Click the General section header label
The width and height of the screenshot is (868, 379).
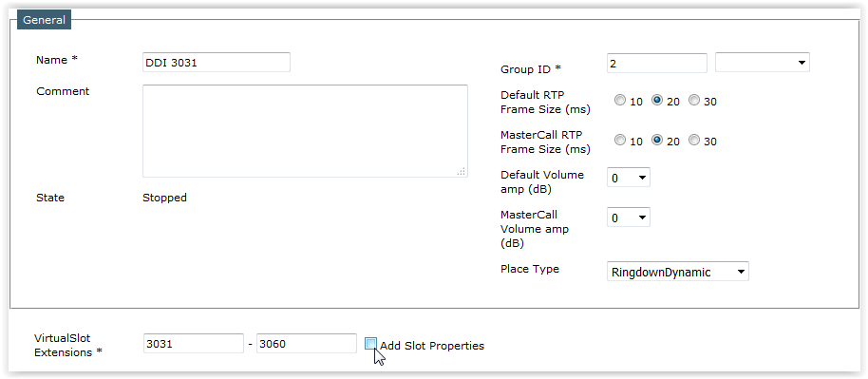[x=44, y=20]
